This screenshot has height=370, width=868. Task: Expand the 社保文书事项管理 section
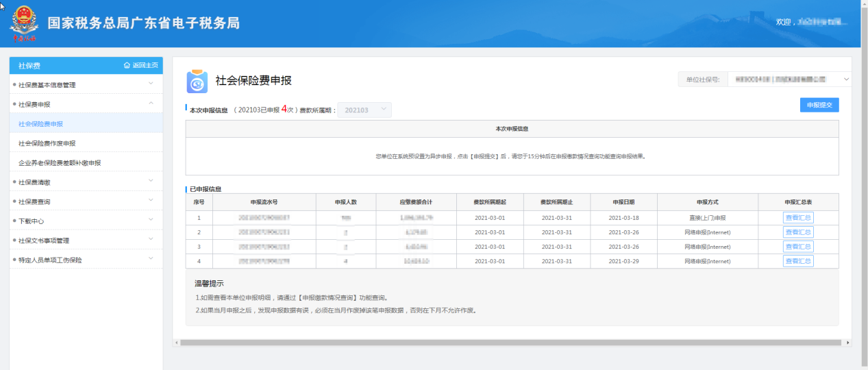click(151, 241)
